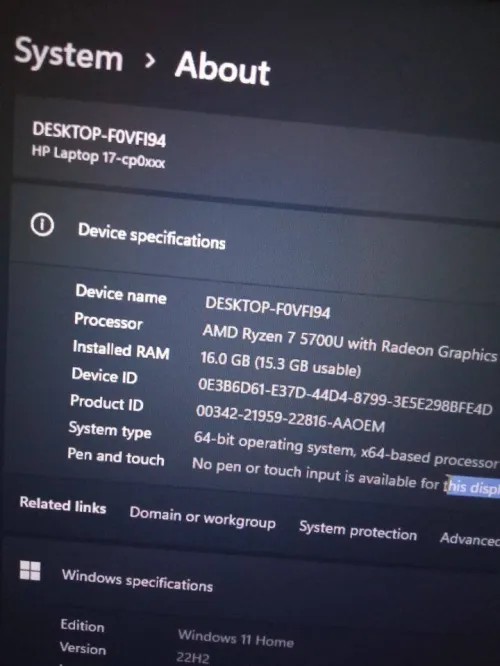This screenshot has width=500, height=666.
Task: Click the Installed RAM label
Action: point(121,350)
